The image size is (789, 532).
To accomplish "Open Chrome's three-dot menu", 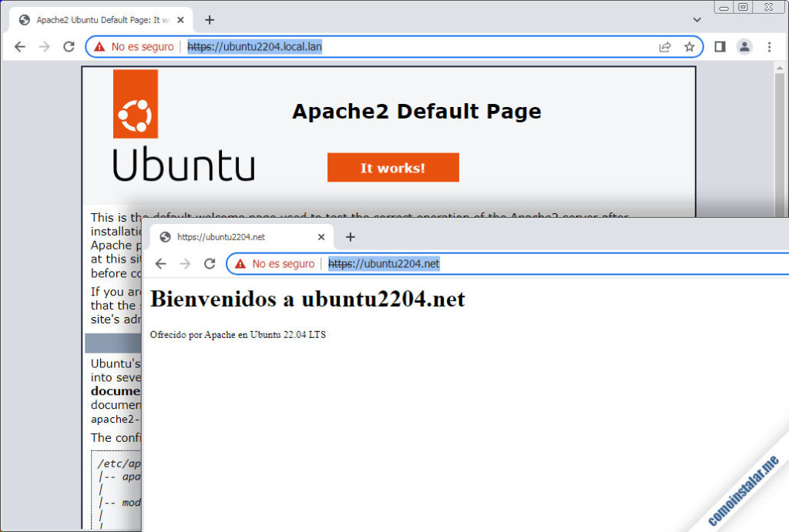I will point(770,46).
